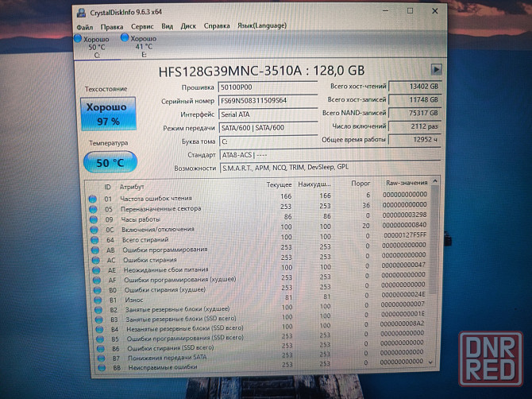532x399 pixels.
Task: Click status orb of attribute 0C Включения/отключения
Action: (x=94, y=230)
